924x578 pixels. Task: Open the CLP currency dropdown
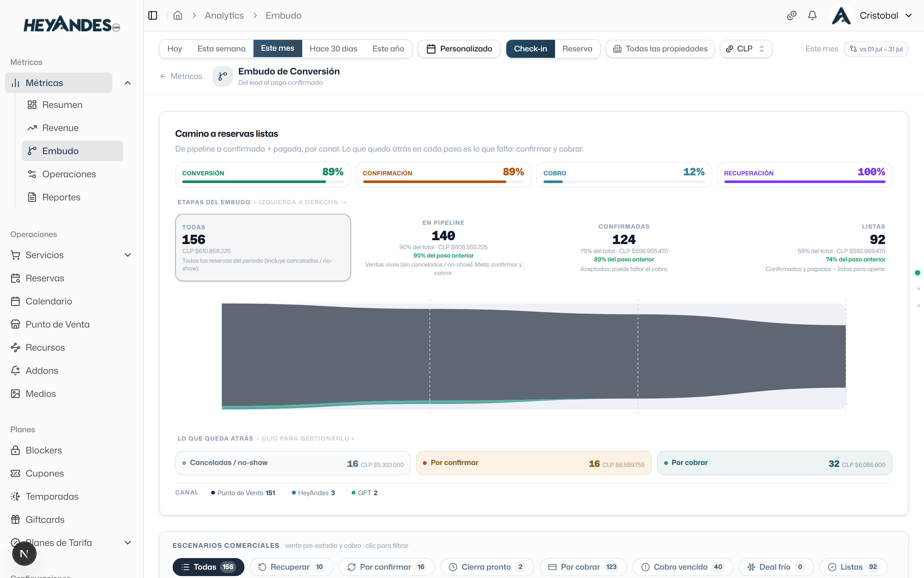click(x=746, y=48)
